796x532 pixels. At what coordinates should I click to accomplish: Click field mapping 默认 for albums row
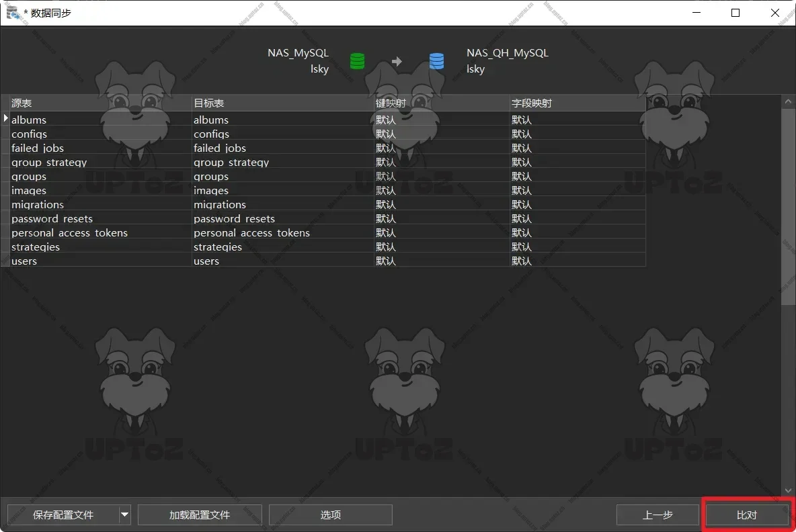pyautogui.click(x=578, y=120)
